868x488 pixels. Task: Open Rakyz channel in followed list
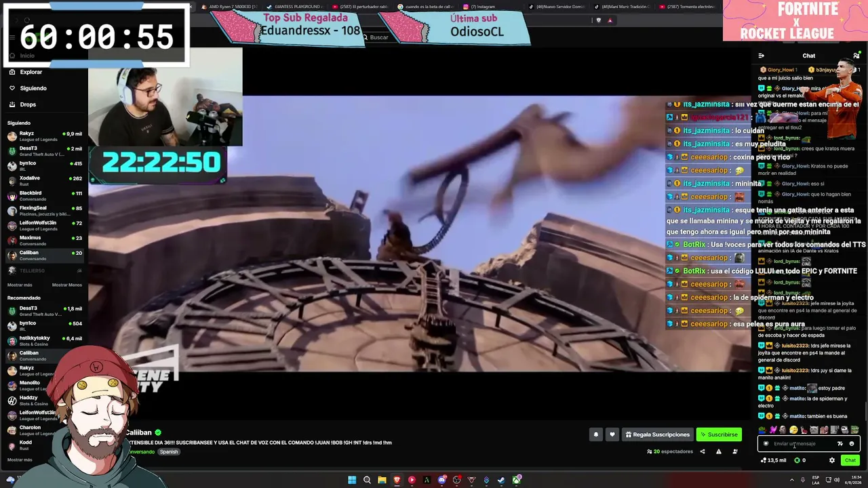[44, 136]
